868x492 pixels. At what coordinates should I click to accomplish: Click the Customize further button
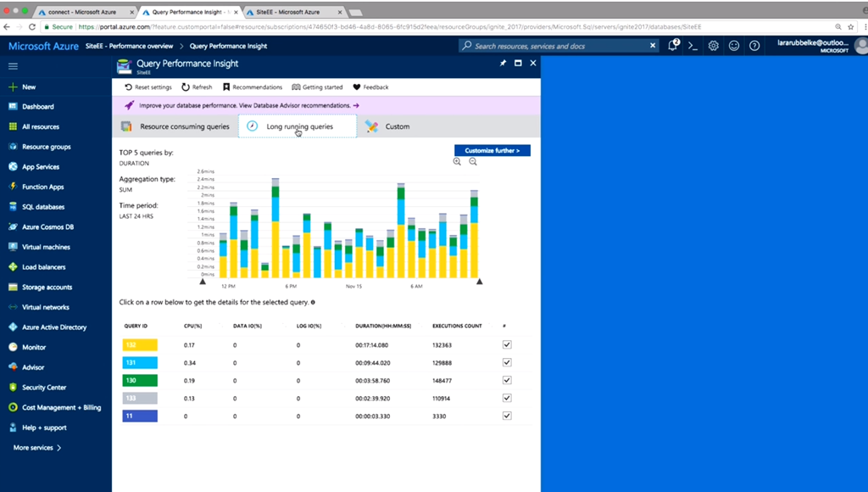(492, 150)
